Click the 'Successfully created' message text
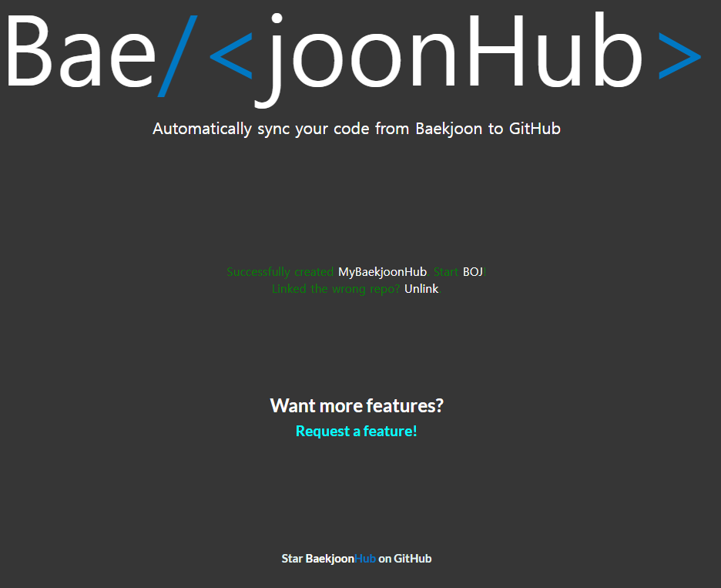 click(x=280, y=272)
